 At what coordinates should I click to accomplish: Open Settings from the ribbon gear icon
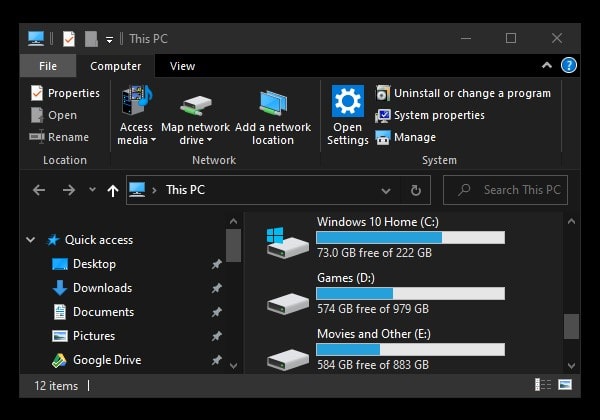(347, 103)
